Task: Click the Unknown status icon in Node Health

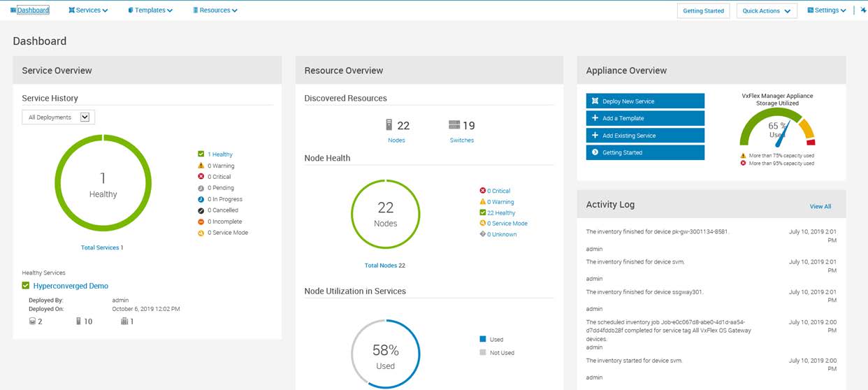Action: [482, 234]
